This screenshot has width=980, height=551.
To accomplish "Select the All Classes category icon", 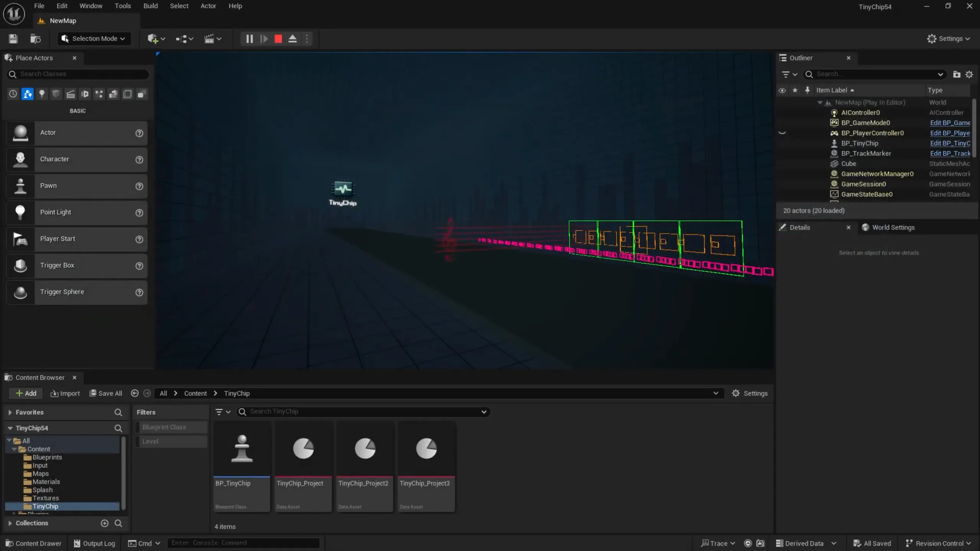I will click(x=142, y=94).
